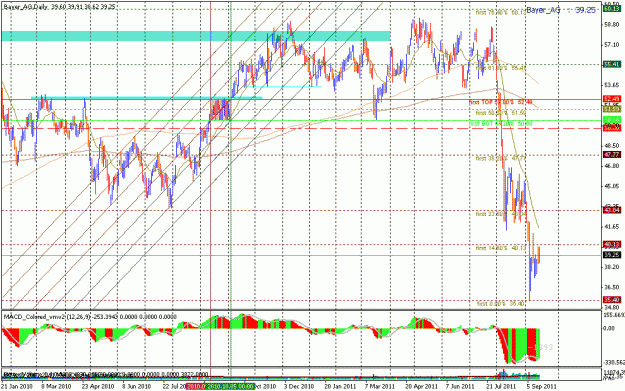This screenshot has height=391, width=625.
Task: Click the red 52.49 price tag
Action: click(612, 99)
